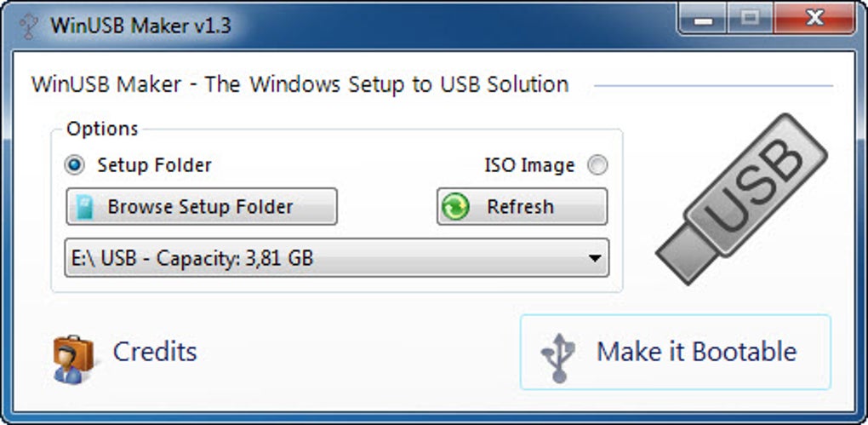Click the WinUSB Maker v1.3 title bar text
Viewport: 868px width, 425px height.
140,25
